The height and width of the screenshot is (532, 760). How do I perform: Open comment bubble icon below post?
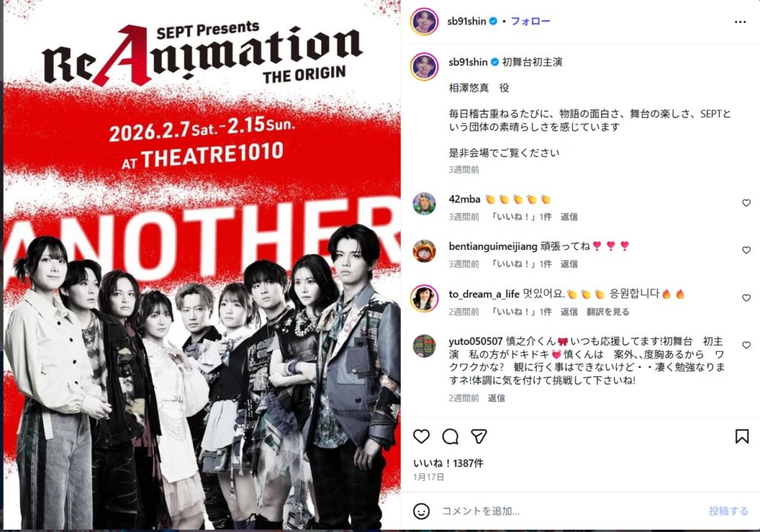451,436
